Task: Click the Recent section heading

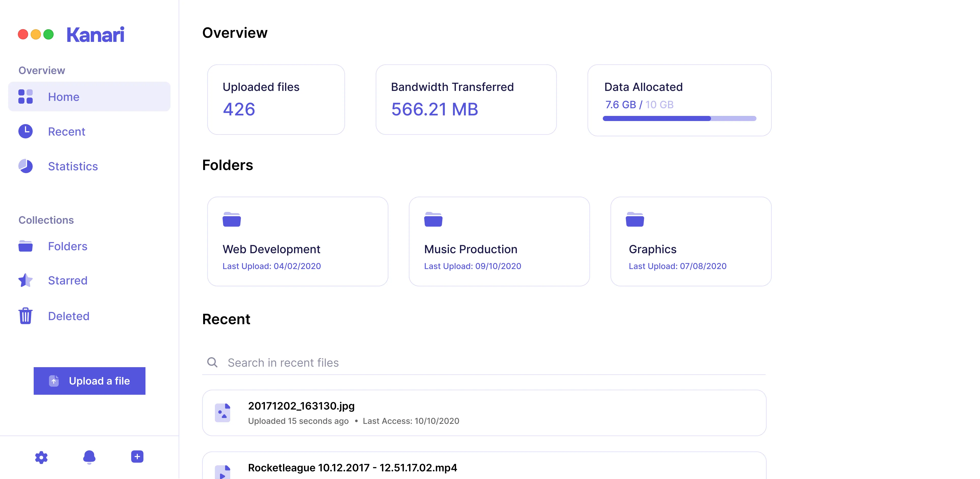Action: point(226,319)
